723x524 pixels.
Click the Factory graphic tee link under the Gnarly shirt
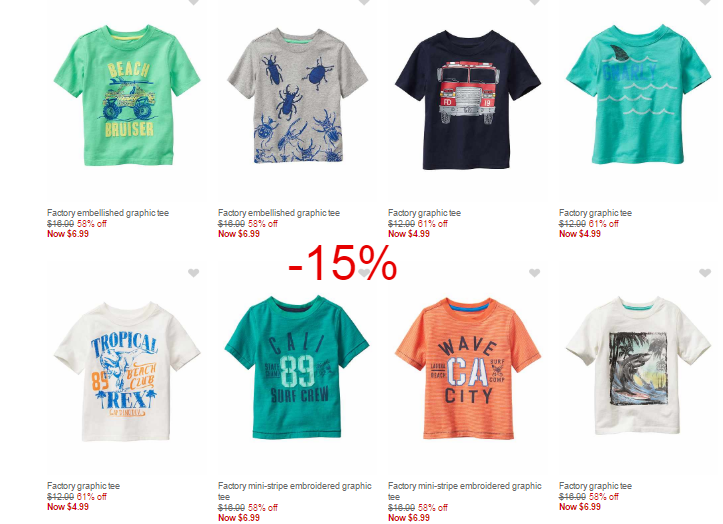(595, 213)
